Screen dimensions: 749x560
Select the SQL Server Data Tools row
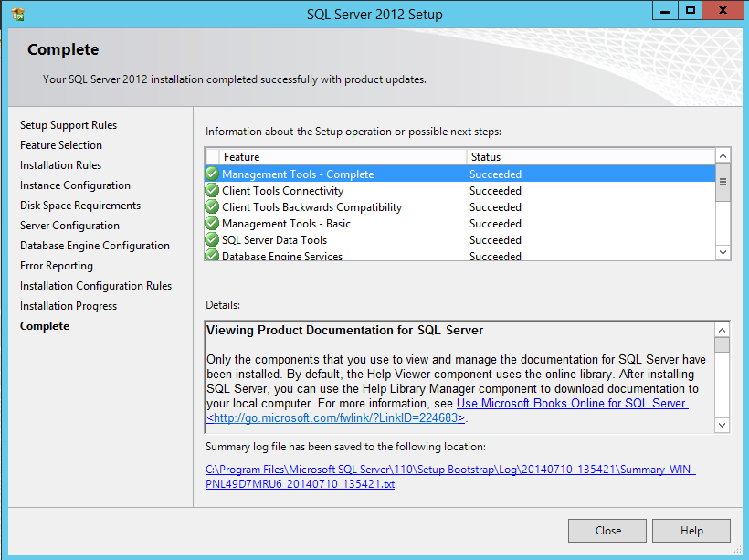point(460,239)
